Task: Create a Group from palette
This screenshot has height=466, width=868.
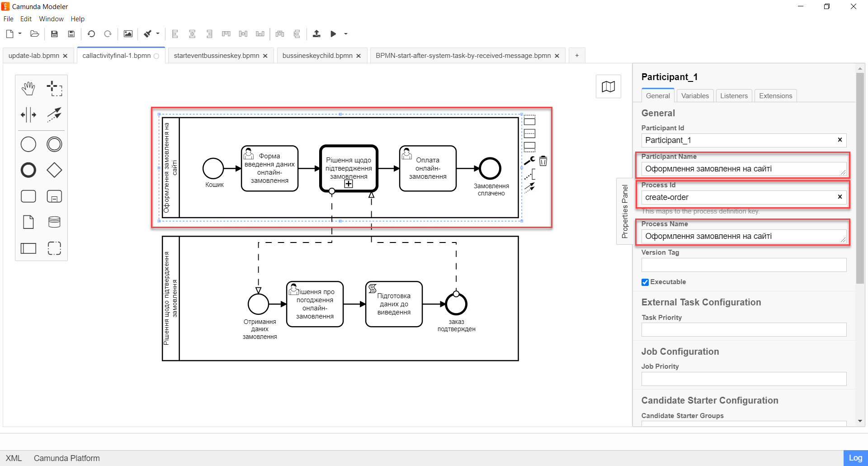Action: (54, 248)
